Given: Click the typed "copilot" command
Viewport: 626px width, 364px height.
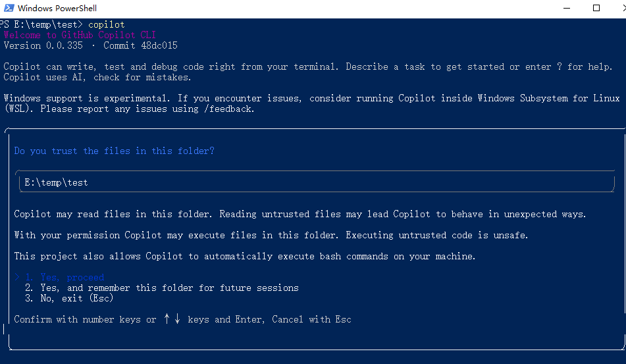Looking at the screenshot, I should (106, 24).
